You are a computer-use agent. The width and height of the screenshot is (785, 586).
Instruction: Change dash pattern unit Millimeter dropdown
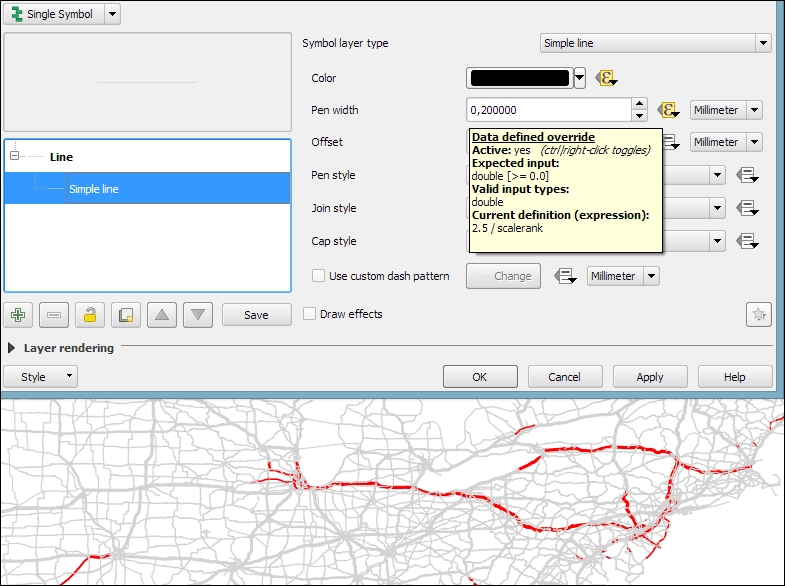coord(623,276)
